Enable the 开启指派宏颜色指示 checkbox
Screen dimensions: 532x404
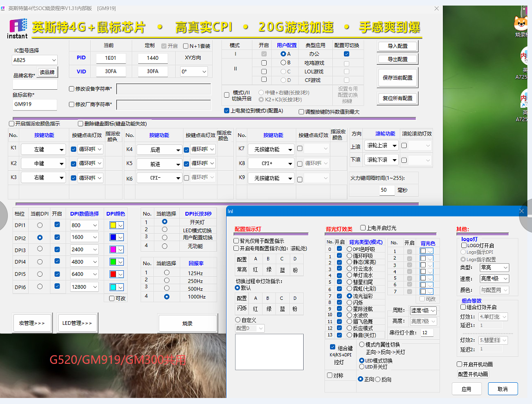coord(12,124)
